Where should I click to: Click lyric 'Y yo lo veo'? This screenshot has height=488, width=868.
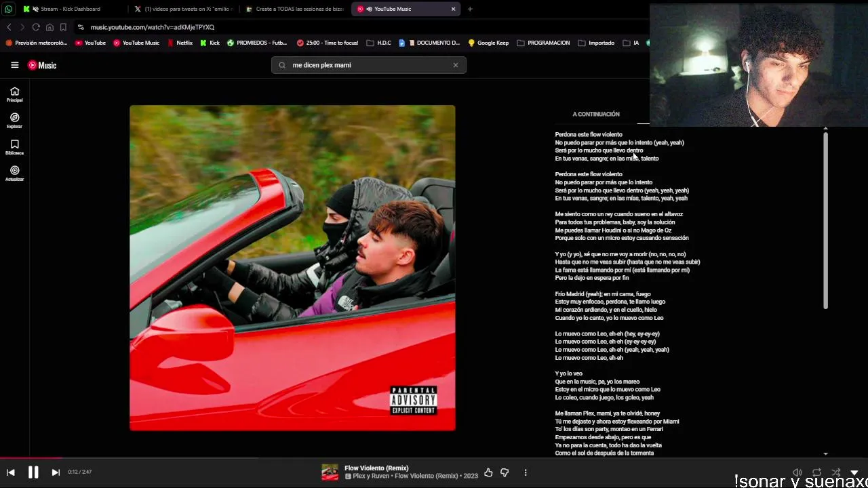tap(569, 373)
